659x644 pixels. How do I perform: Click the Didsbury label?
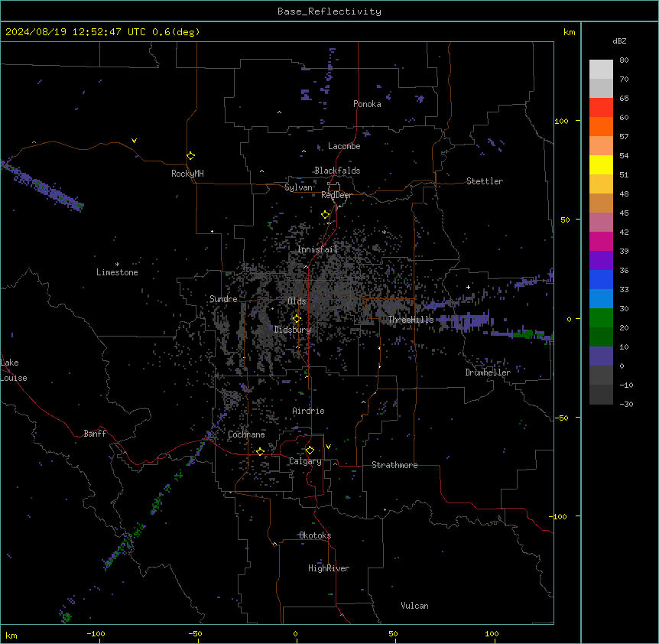click(293, 330)
